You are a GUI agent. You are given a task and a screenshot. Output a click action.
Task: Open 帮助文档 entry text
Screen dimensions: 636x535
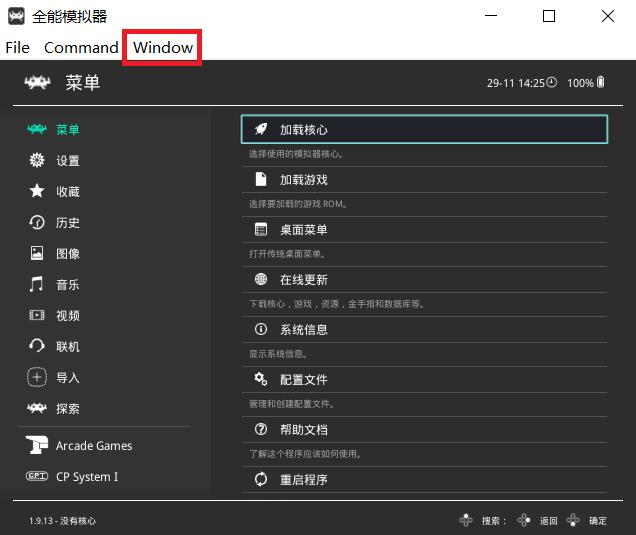click(x=304, y=430)
